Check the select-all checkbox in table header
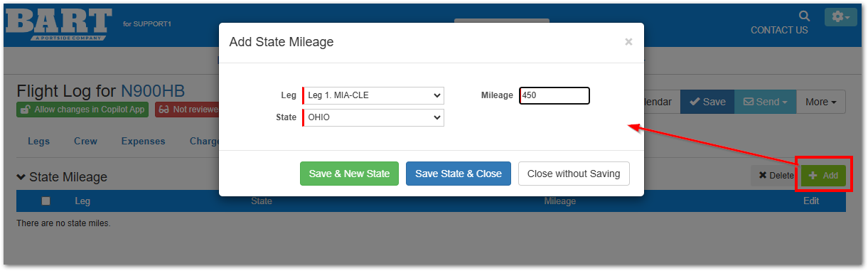 coord(46,201)
